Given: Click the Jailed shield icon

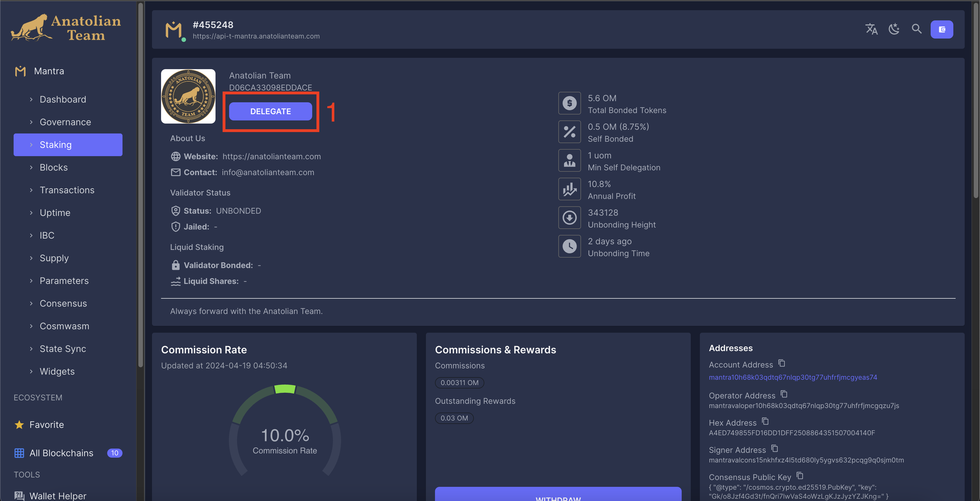Looking at the screenshot, I should (175, 227).
